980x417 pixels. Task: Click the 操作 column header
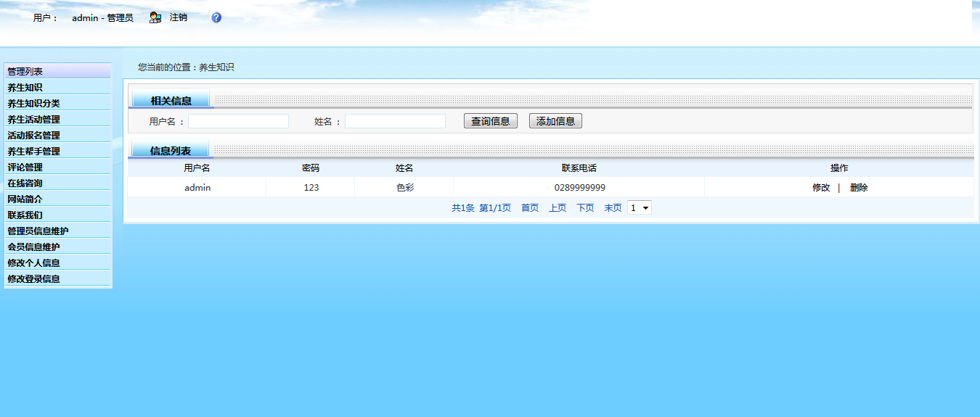point(839,168)
